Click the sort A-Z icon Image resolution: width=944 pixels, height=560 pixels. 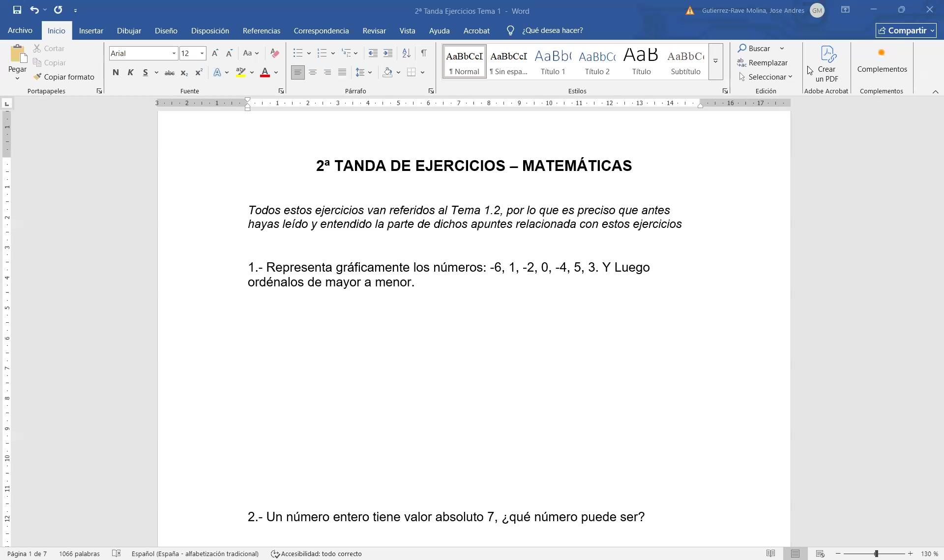[406, 53]
